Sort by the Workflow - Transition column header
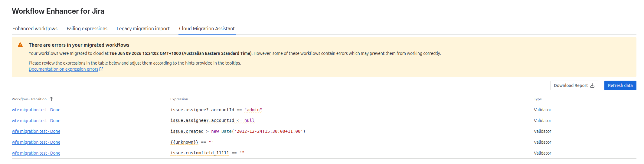The image size is (644, 164). click(x=29, y=99)
